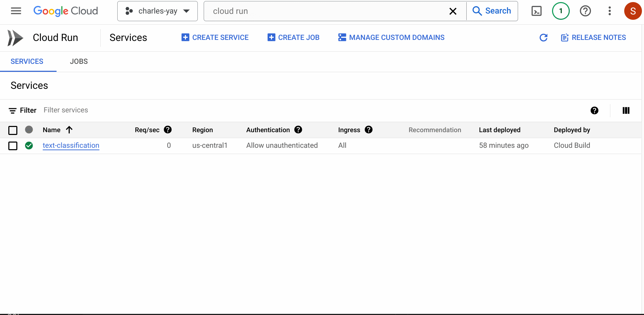Image resolution: width=644 pixels, height=315 pixels.
Task: Open the column display options icon
Action: (x=626, y=110)
